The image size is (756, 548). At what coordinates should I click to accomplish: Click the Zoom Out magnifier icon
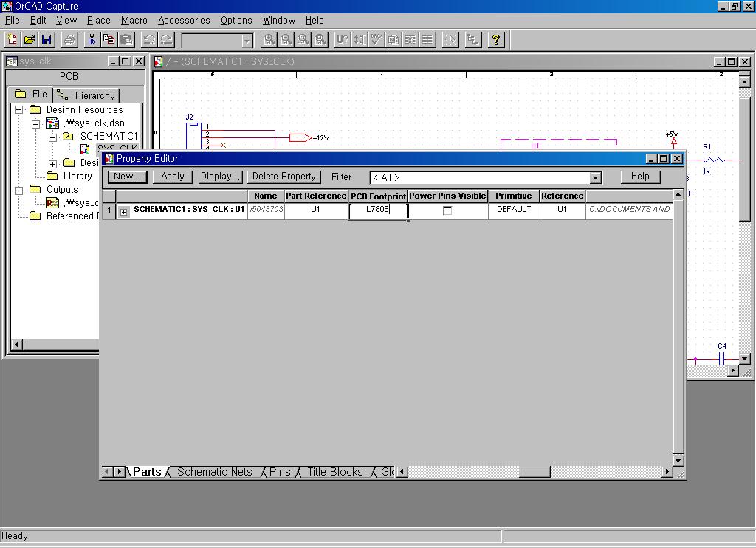click(x=286, y=40)
